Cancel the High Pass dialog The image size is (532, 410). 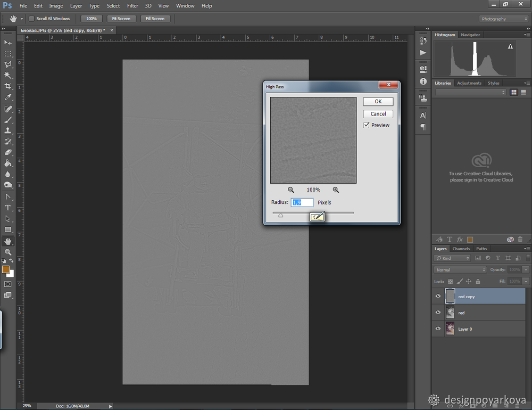[x=378, y=114]
